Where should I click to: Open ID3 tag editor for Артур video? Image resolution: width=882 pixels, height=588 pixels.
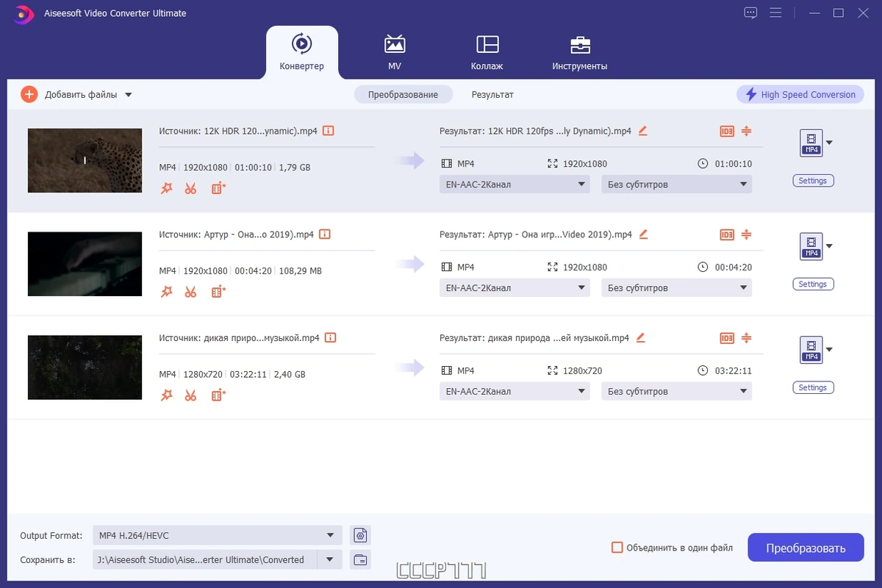tap(727, 234)
